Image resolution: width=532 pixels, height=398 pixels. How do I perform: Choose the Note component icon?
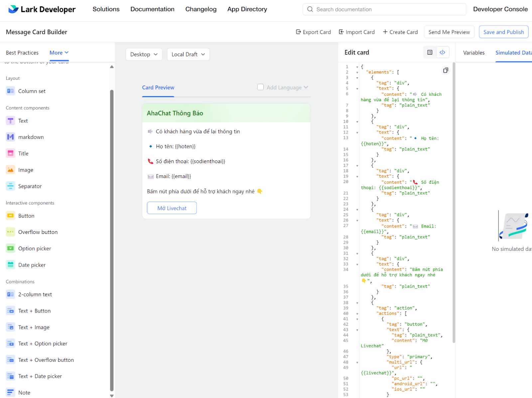point(11,393)
